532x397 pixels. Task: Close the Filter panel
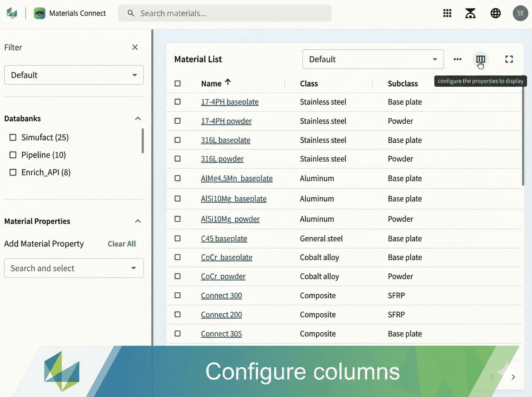[x=135, y=47]
